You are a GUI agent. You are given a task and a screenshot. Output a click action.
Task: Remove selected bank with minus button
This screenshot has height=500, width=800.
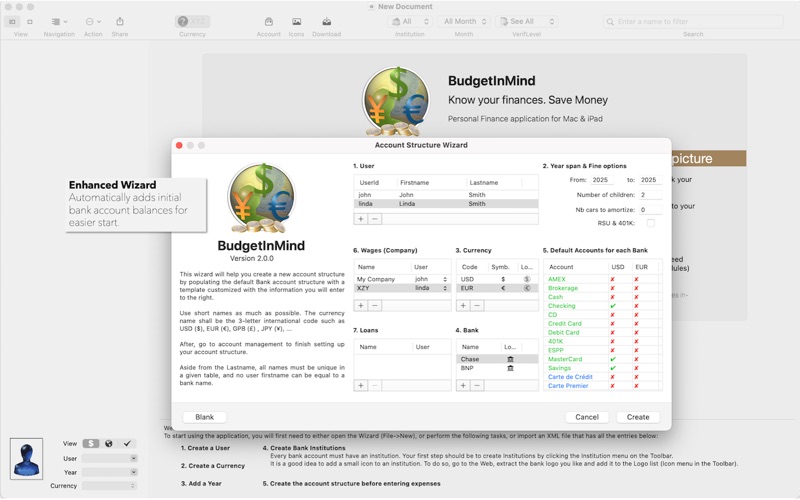pyautogui.click(x=477, y=386)
